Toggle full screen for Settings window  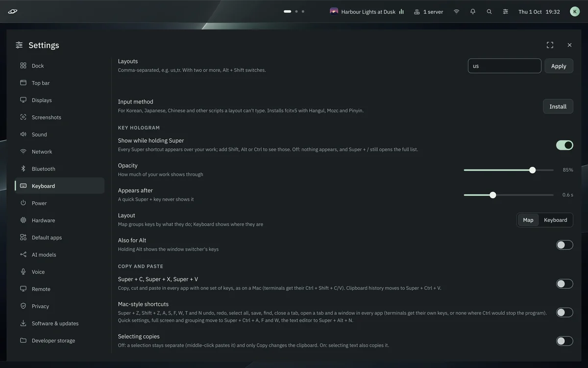coord(550,45)
